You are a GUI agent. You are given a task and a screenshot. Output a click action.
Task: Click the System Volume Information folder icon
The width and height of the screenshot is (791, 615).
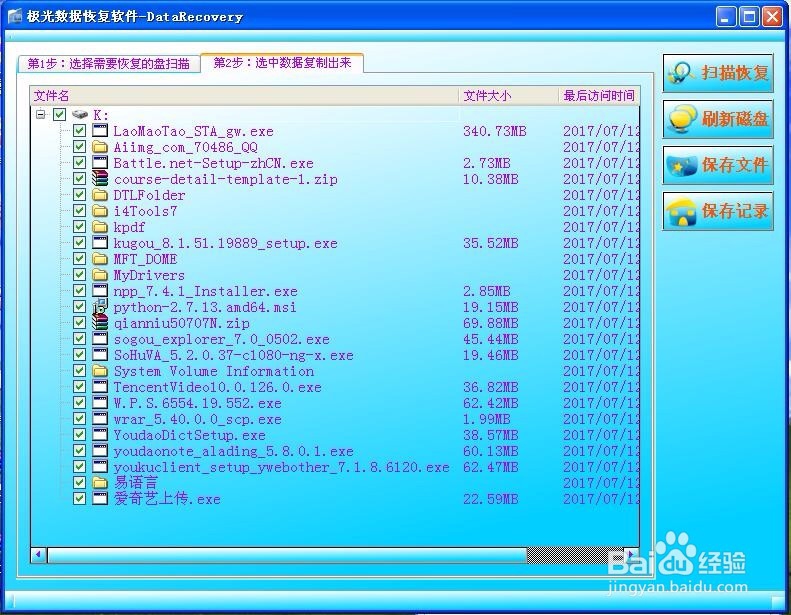[x=100, y=371]
